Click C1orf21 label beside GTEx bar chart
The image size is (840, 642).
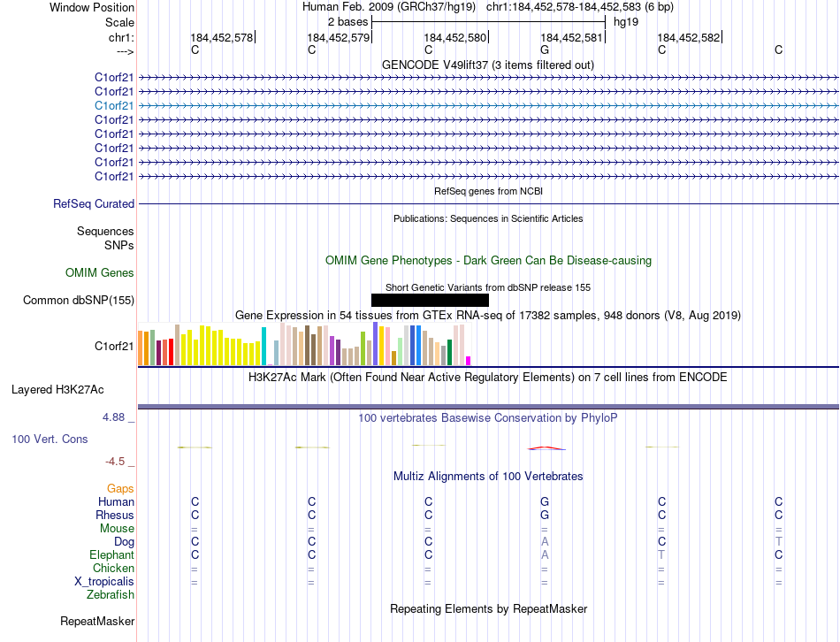114,346
